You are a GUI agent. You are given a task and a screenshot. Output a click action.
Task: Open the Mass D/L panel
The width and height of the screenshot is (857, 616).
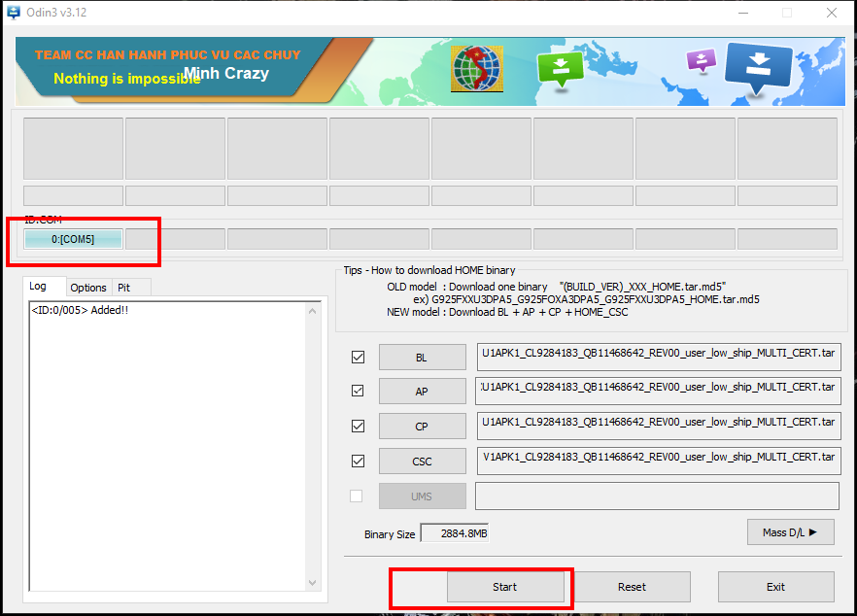790,531
